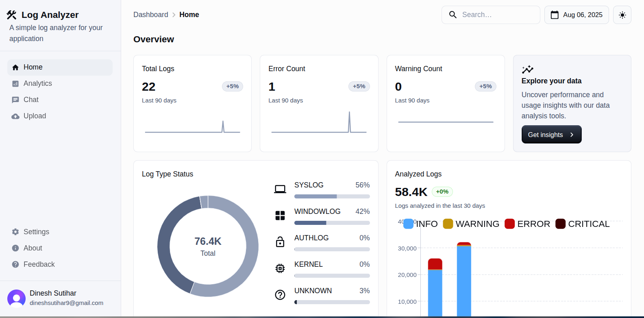Click the KERNEL 0% progress bar
The width and height of the screenshot is (644, 318).
tap(332, 276)
